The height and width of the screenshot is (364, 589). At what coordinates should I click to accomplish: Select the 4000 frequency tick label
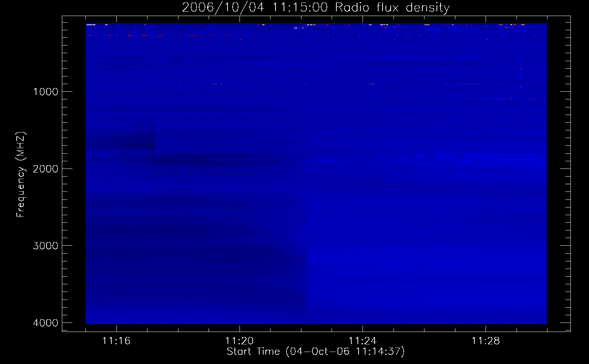tap(46, 323)
